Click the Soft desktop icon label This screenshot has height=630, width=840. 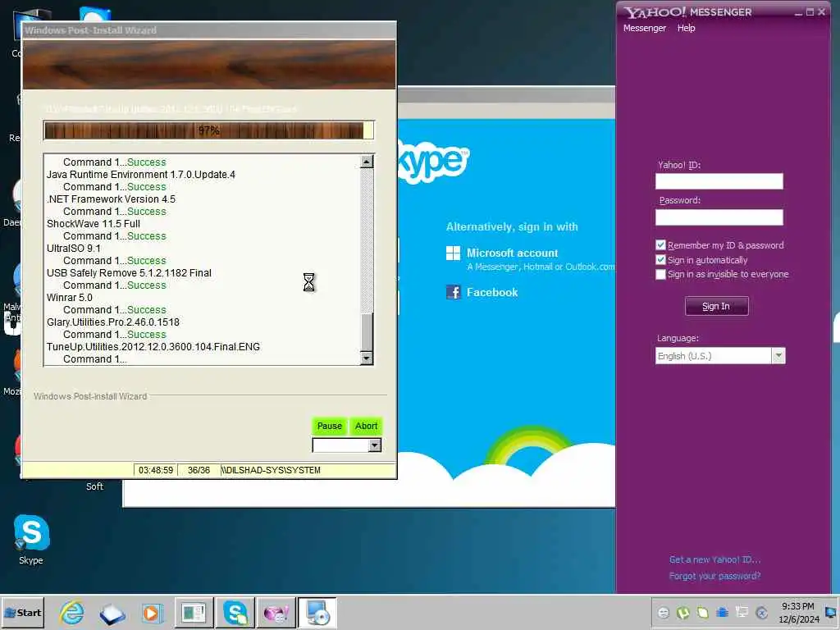95,486
